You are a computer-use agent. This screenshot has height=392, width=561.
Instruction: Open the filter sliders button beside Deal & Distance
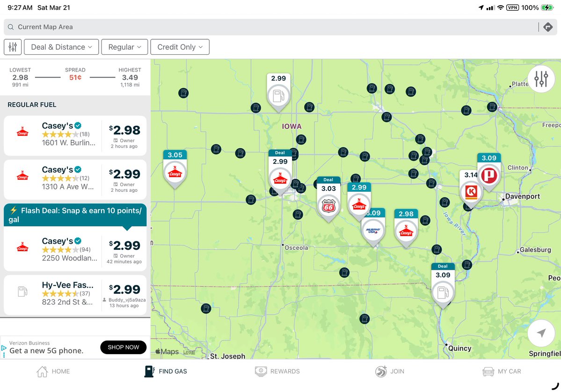tap(13, 47)
